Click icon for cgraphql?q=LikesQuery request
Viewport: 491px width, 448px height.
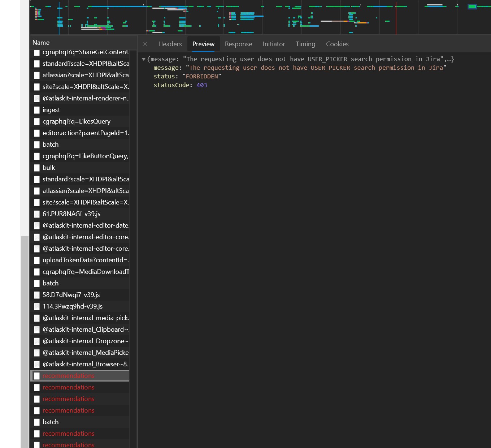point(37,121)
